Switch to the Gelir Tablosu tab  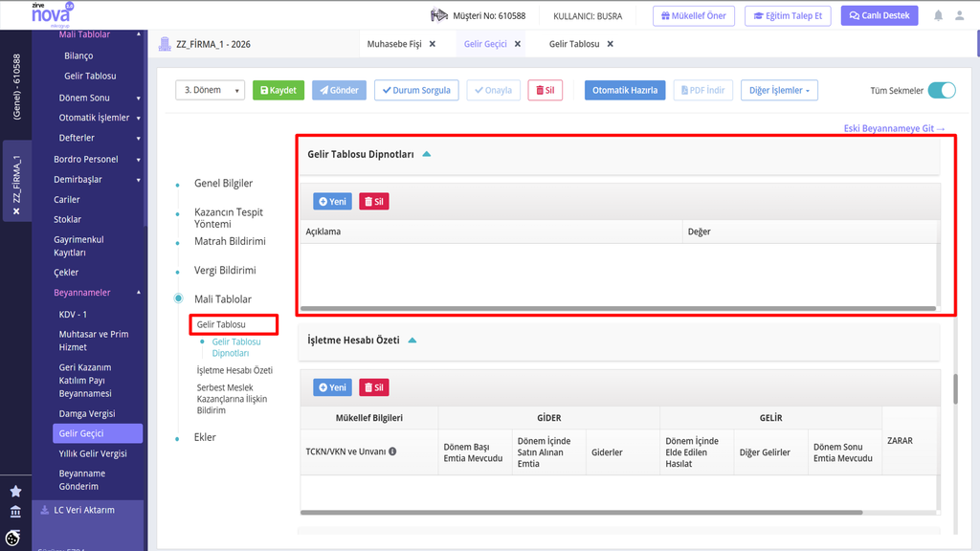click(574, 44)
